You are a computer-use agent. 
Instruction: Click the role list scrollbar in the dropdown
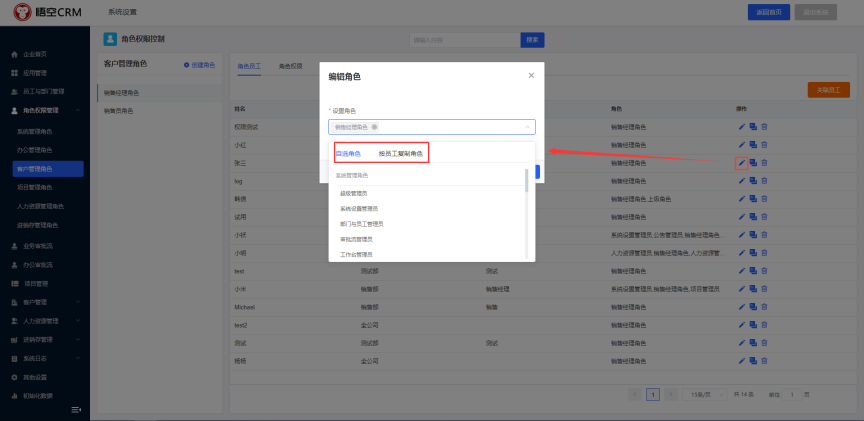(x=526, y=180)
